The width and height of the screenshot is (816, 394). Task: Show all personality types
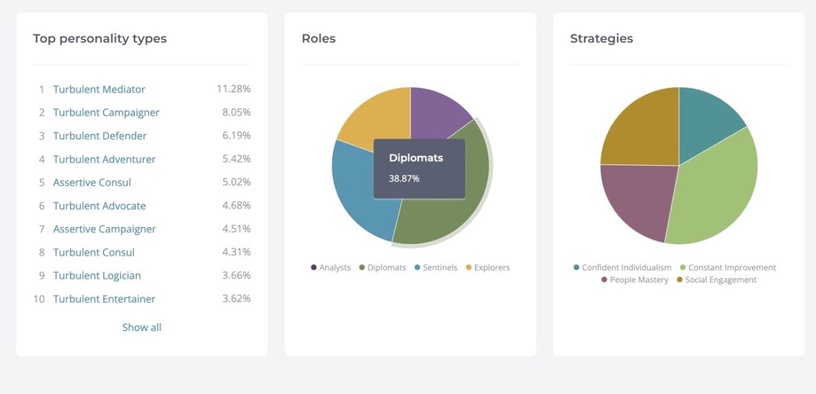[142, 327]
